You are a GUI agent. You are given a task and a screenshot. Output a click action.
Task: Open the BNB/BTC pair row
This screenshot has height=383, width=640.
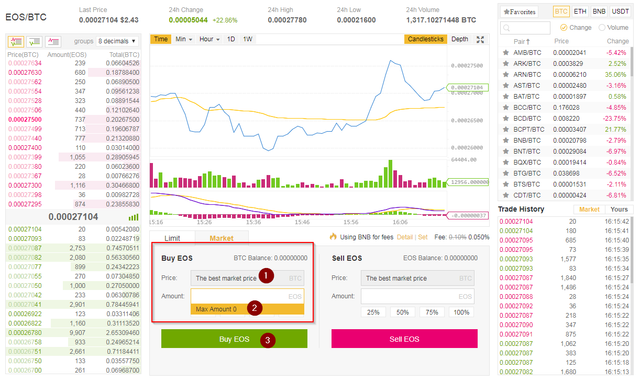tap(565, 140)
